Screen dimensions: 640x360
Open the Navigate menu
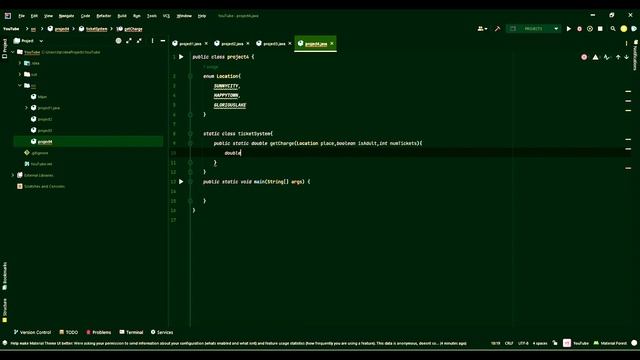(x=66, y=16)
